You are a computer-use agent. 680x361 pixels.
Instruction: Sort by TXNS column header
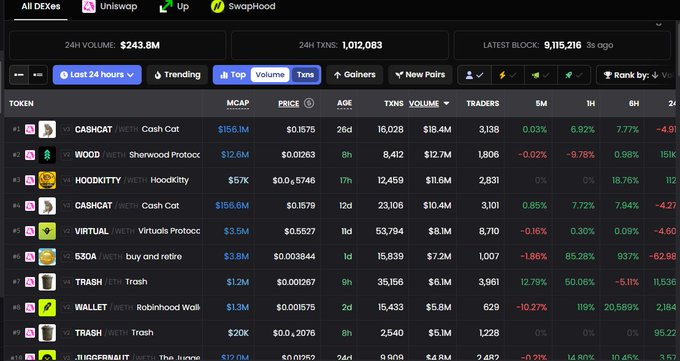[x=394, y=103]
